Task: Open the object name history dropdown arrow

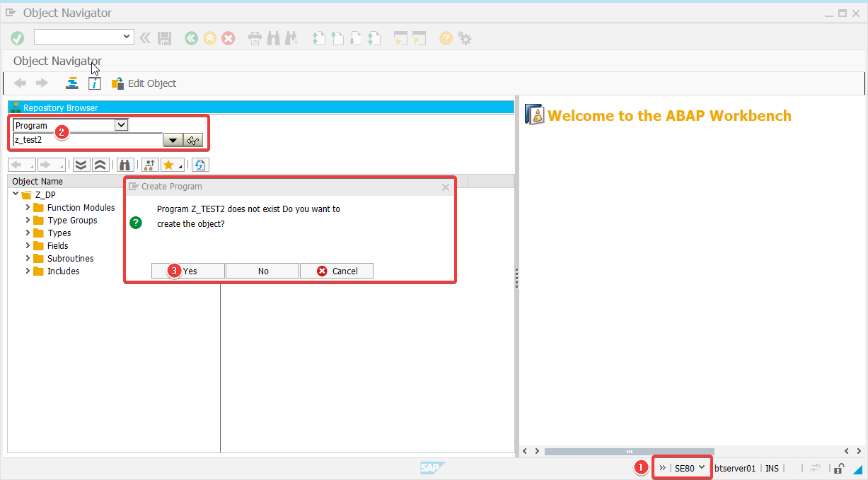Action: (x=172, y=139)
